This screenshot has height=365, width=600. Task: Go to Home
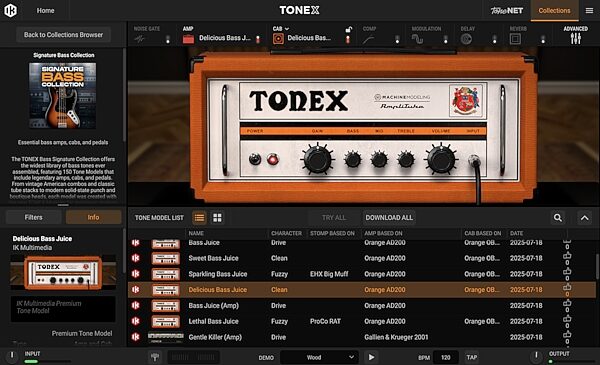coord(45,11)
